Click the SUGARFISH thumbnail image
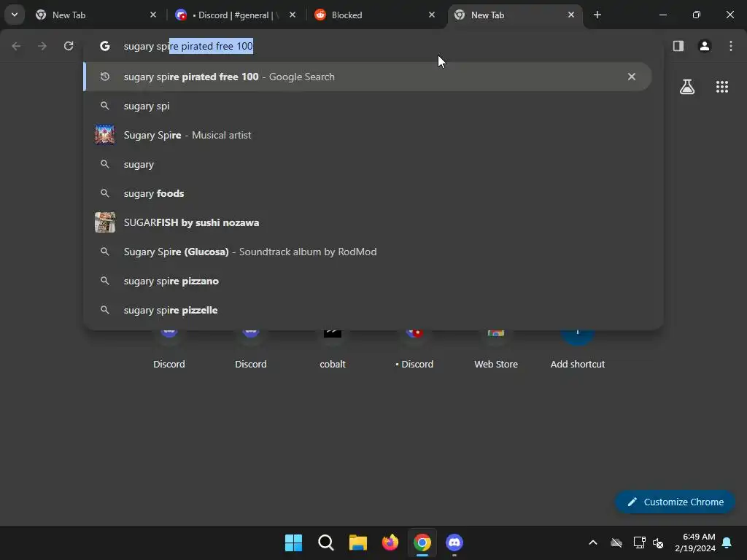Viewport: 747px width, 560px height. click(x=105, y=222)
